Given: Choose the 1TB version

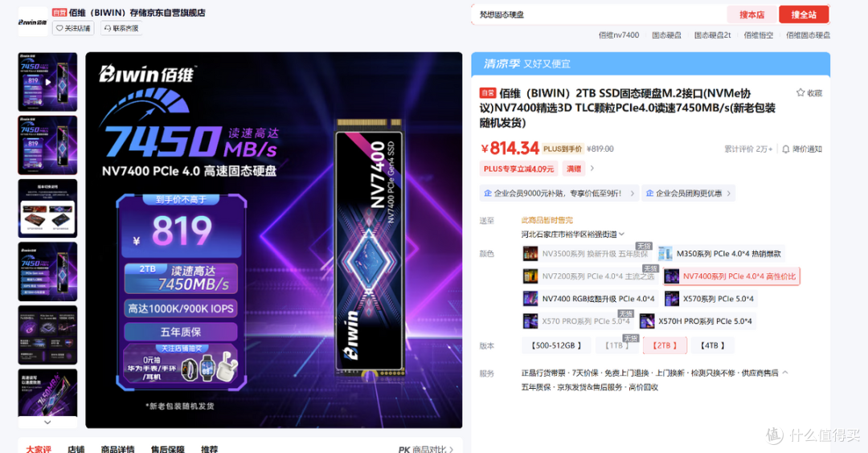Looking at the screenshot, I should click(x=616, y=345).
